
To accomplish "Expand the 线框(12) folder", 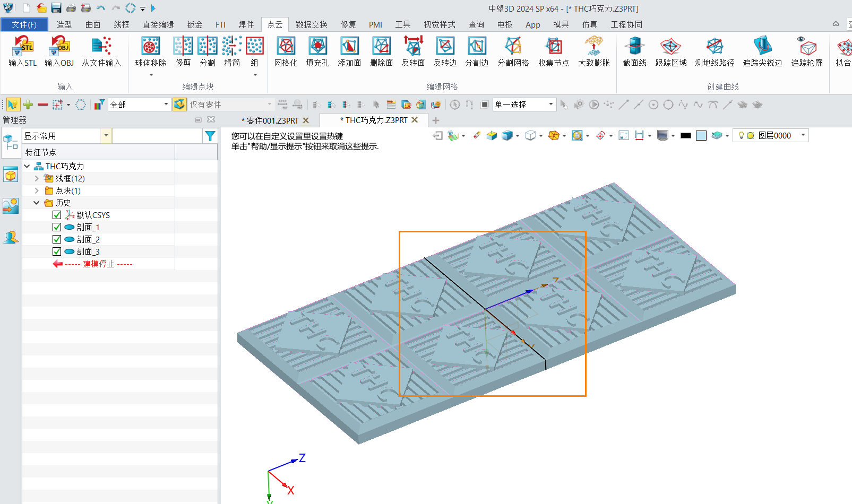I will pos(37,178).
